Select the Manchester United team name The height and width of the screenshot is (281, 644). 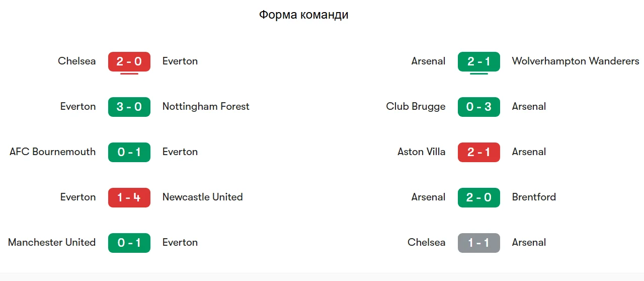(52, 243)
